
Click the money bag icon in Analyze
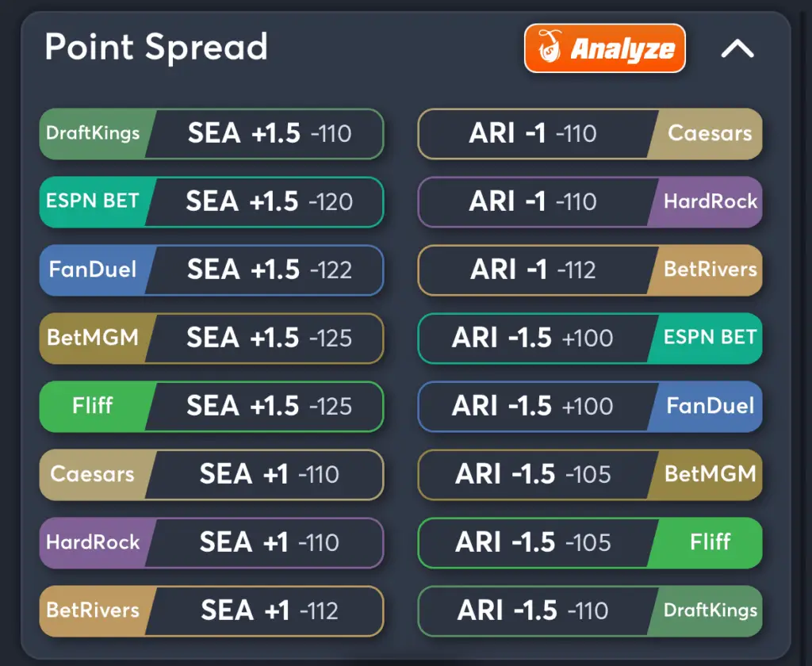[x=550, y=47]
